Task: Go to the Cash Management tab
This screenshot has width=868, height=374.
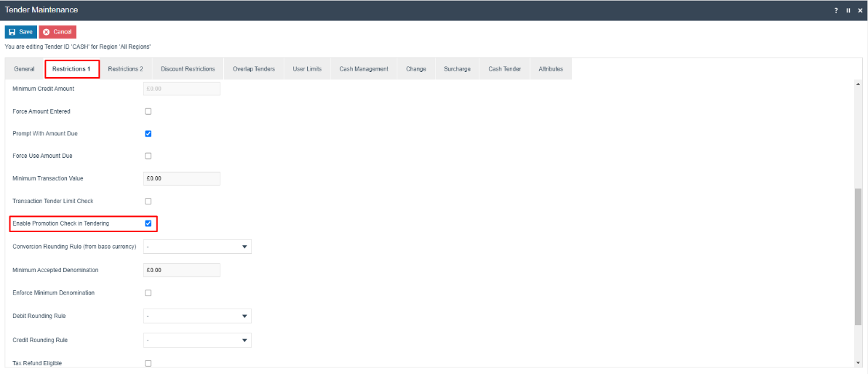Action: coord(364,69)
